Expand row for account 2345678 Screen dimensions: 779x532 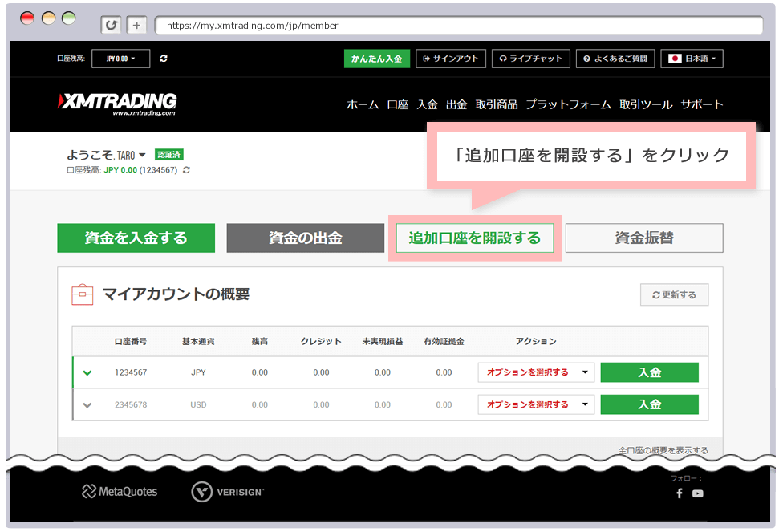click(x=87, y=405)
